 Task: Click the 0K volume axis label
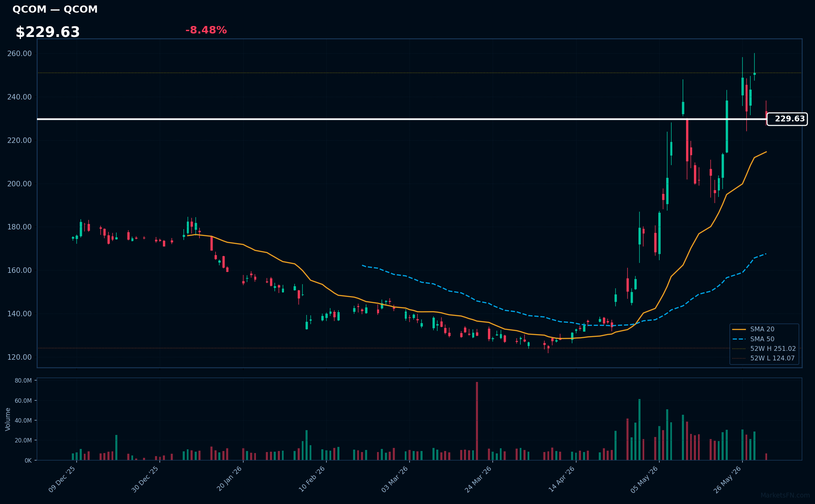pyautogui.click(x=28, y=461)
